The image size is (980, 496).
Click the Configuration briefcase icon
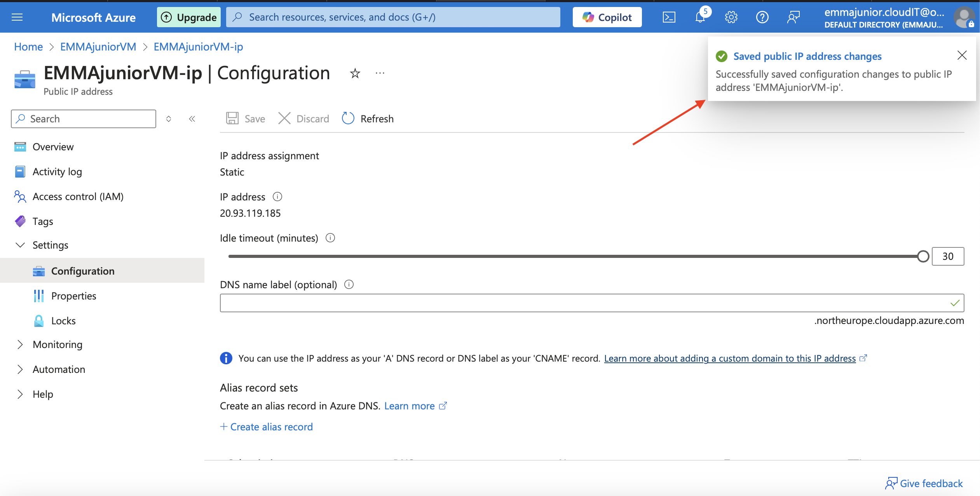39,271
